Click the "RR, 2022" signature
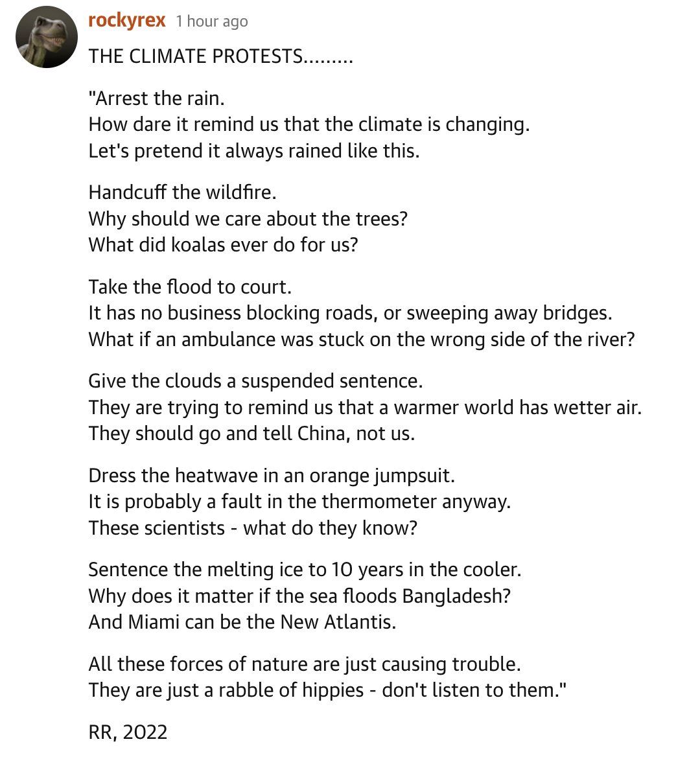Viewport: 700px width, 757px height. pos(128,732)
